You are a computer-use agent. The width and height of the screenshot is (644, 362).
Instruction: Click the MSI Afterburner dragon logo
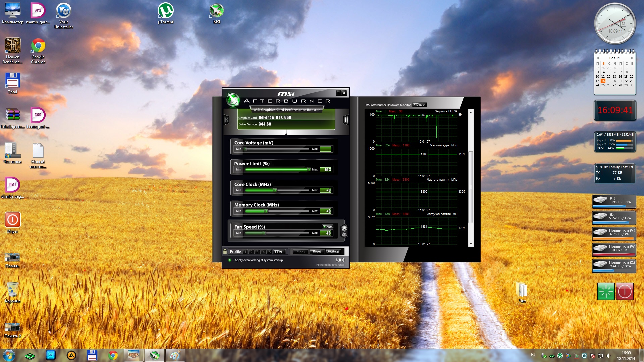pos(233,100)
